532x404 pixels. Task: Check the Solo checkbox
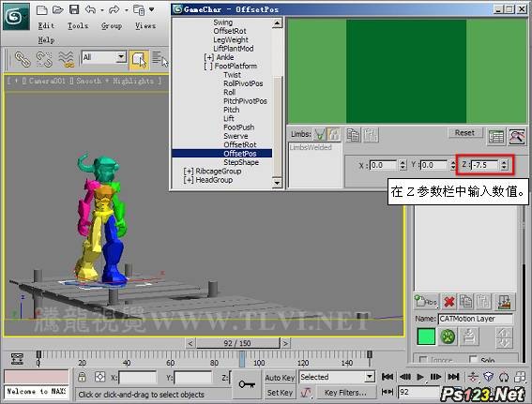click(473, 359)
